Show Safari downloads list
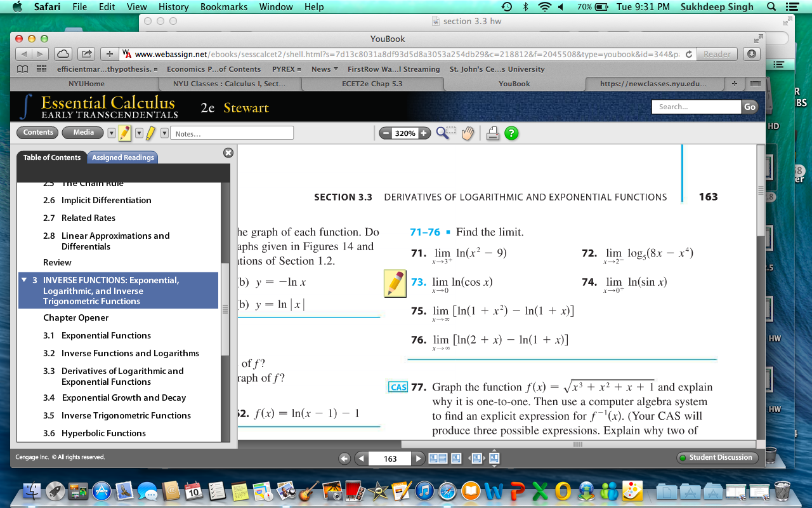This screenshot has width=812, height=508. [x=752, y=54]
